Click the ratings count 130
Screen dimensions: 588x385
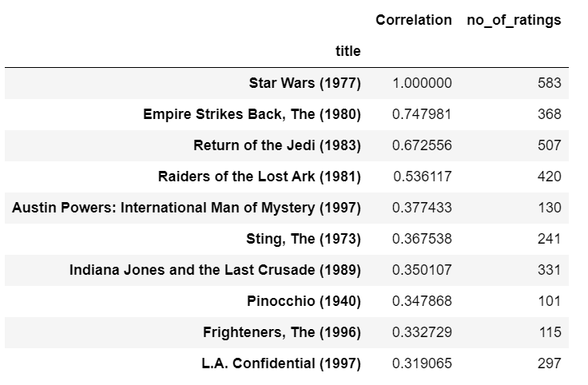pos(550,208)
